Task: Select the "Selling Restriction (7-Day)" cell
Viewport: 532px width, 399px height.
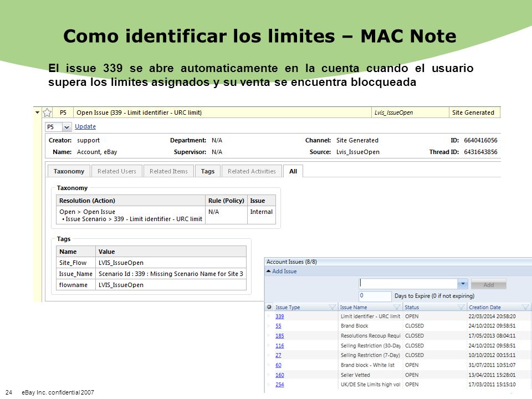Action: point(370,355)
